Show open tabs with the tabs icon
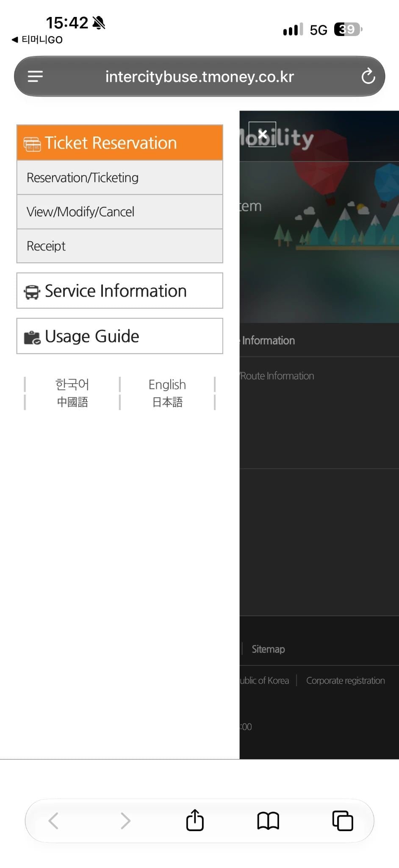399x868 pixels. click(343, 821)
